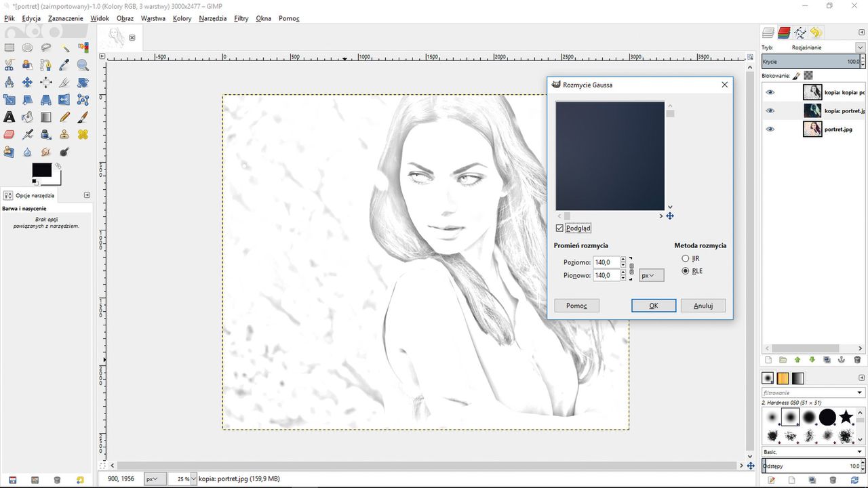868x488 pixels.
Task: Open the Zaznaczenie menu
Action: (x=66, y=18)
